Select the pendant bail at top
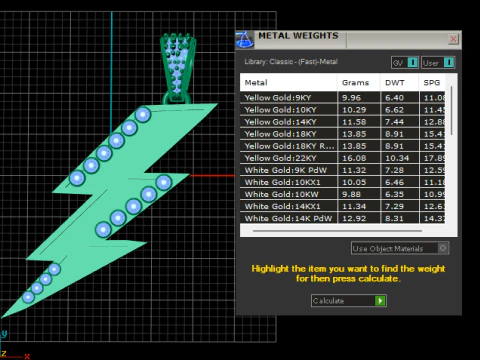The image size is (480, 360). (178, 68)
